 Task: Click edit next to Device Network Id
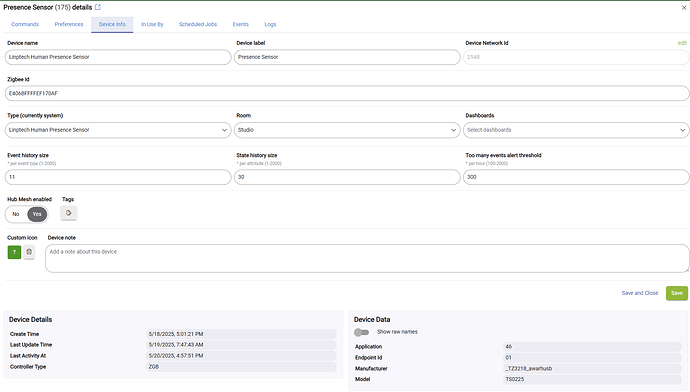(x=682, y=43)
